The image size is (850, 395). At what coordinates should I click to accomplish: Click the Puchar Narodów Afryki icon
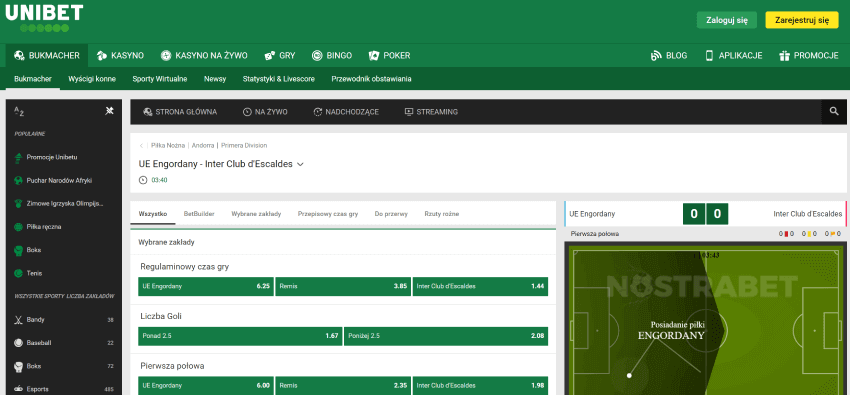[18, 180]
